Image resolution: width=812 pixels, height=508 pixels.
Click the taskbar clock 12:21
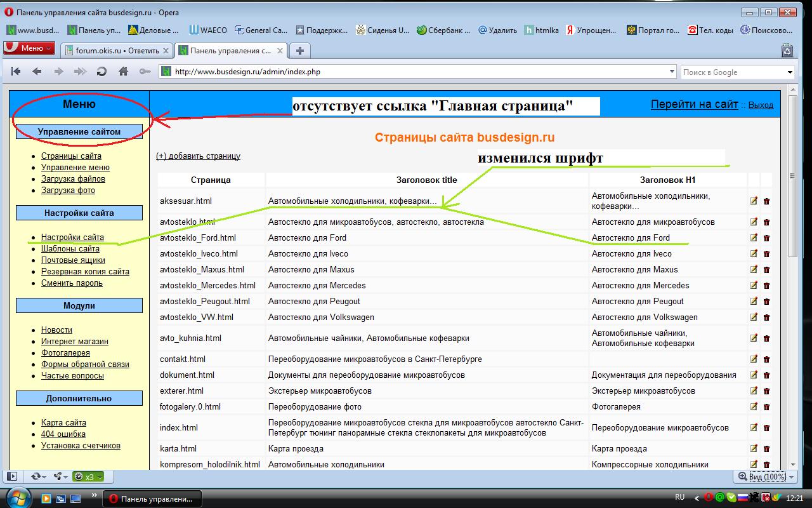[794, 498]
